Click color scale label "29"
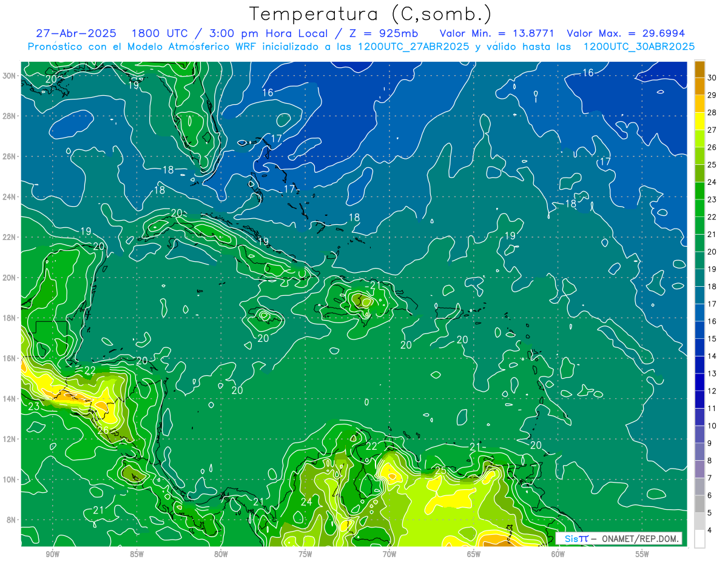Viewport: 728px width, 562px height. [x=712, y=95]
